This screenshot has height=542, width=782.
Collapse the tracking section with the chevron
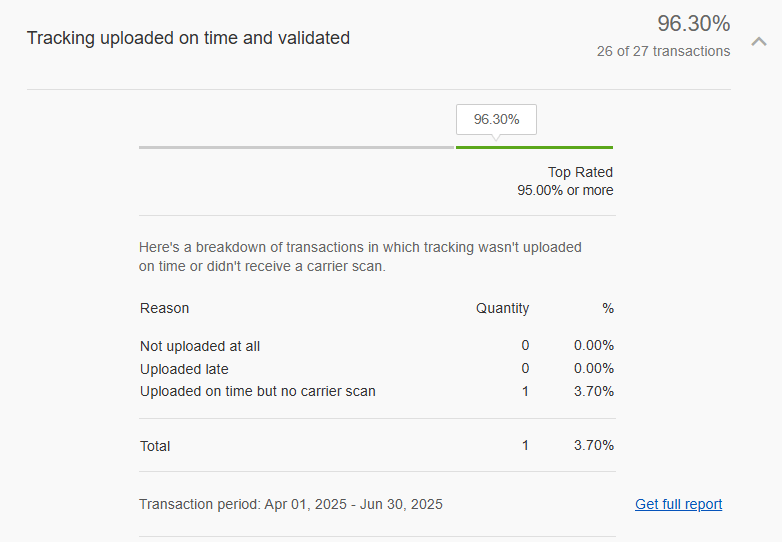759,41
